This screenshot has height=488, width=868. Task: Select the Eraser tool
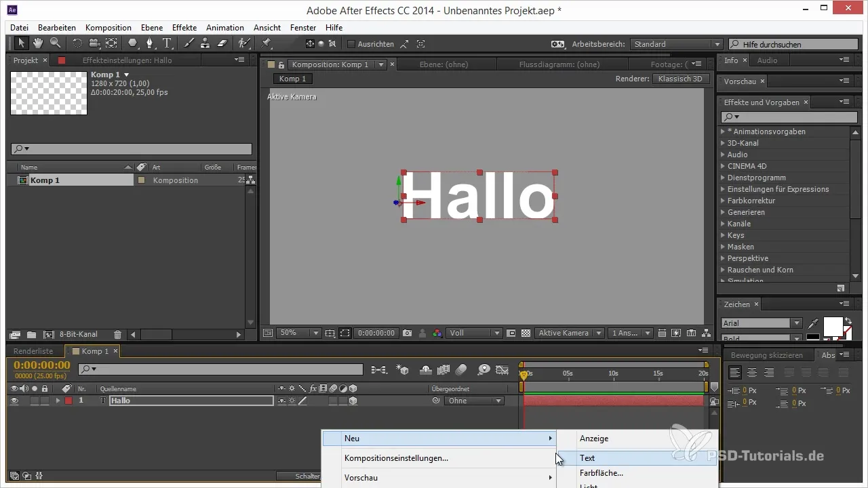[x=222, y=43]
